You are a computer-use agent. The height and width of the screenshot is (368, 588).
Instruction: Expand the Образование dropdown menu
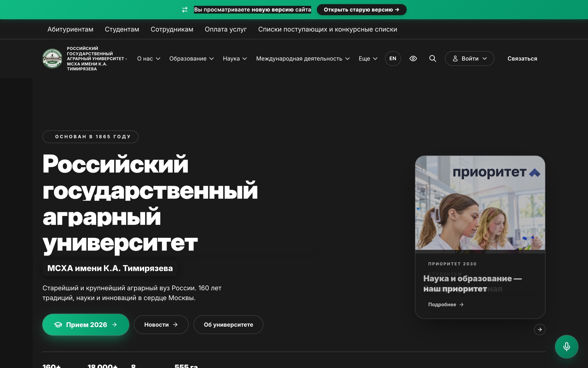pyautogui.click(x=191, y=59)
